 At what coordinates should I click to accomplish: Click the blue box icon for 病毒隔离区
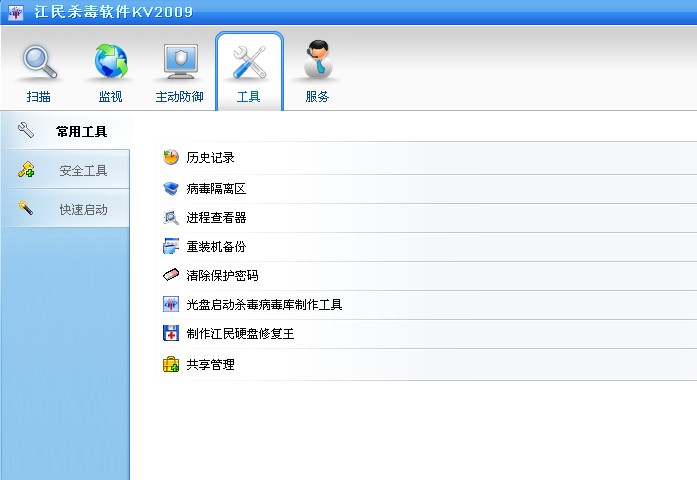click(x=171, y=188)
